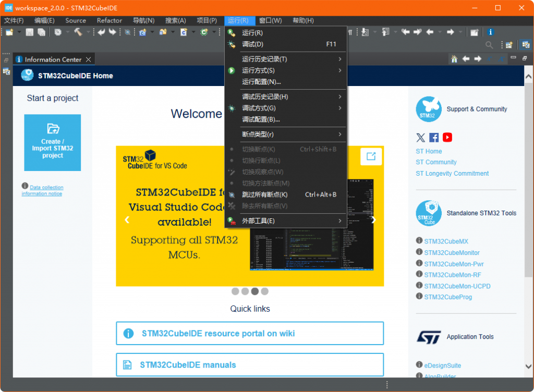Open the STM32 YouTube channel icon

[447, 138]
